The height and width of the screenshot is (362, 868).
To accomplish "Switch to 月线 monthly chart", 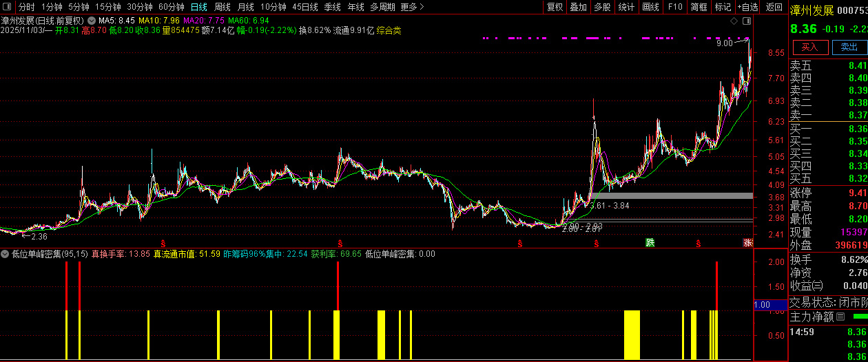I will pyautogui.click(x=246, y=7).
